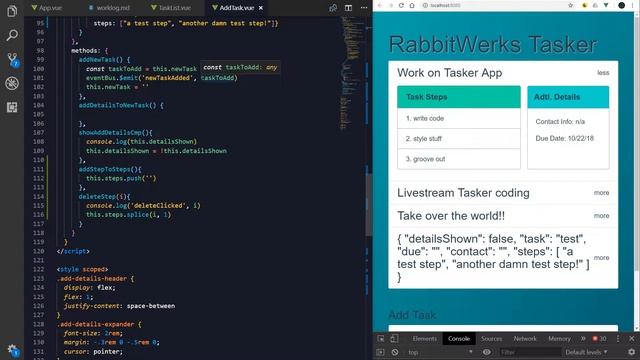Open the Extensions view in activity bar
The height and width of the screenshot is (360, 640).
click(x=12, y=107)
